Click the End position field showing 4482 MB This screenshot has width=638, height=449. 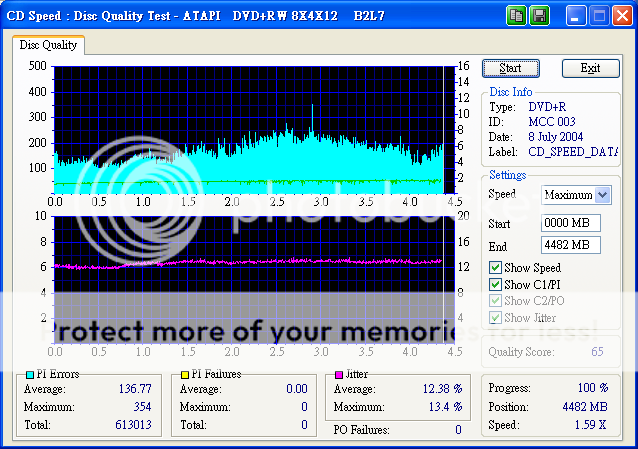pos(570,244)
